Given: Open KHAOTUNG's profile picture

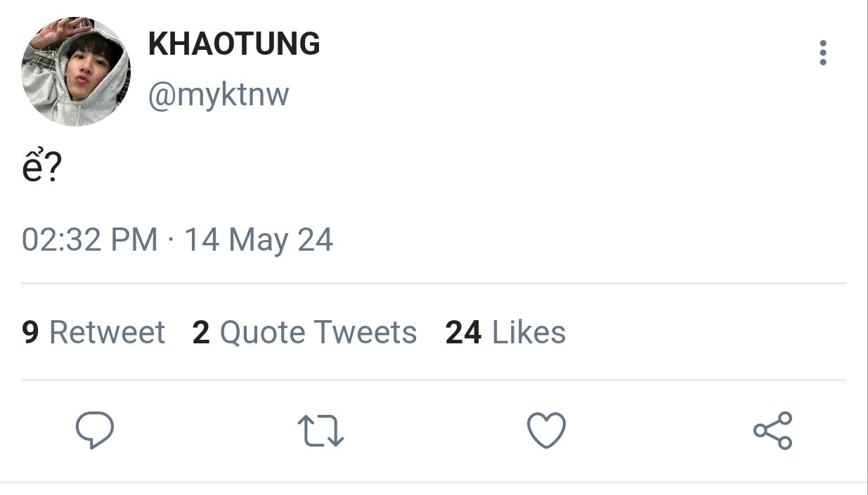Looking at the screenshot, I should (x=76, y=72).
